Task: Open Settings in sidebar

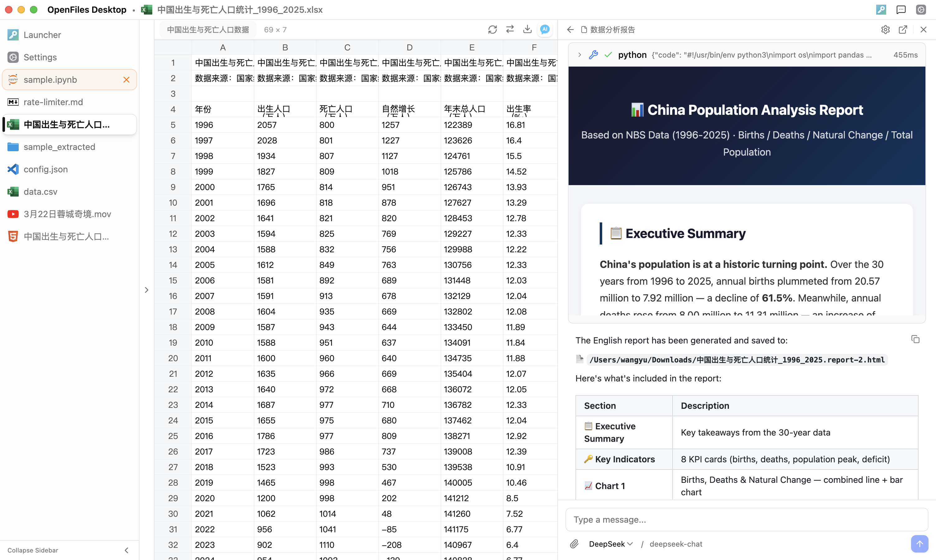Action: (x=69, y=57)
